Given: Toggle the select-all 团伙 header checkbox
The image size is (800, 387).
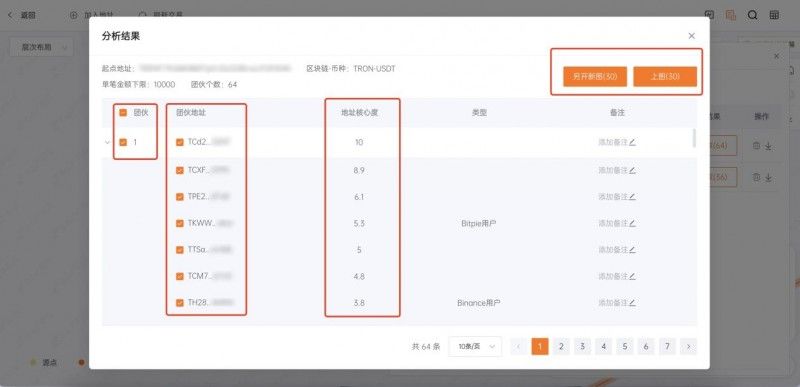Looking at the screenshot, I should (x=123, y=113).
